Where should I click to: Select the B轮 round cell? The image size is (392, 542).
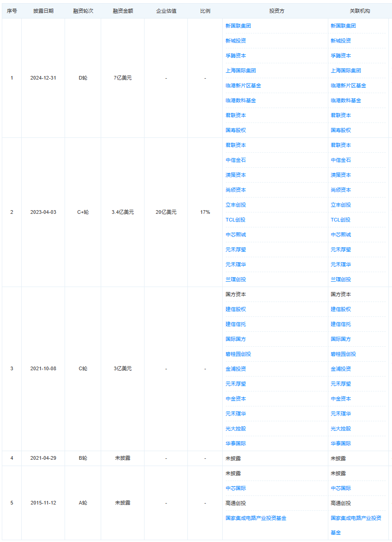(x=83, y=458)
